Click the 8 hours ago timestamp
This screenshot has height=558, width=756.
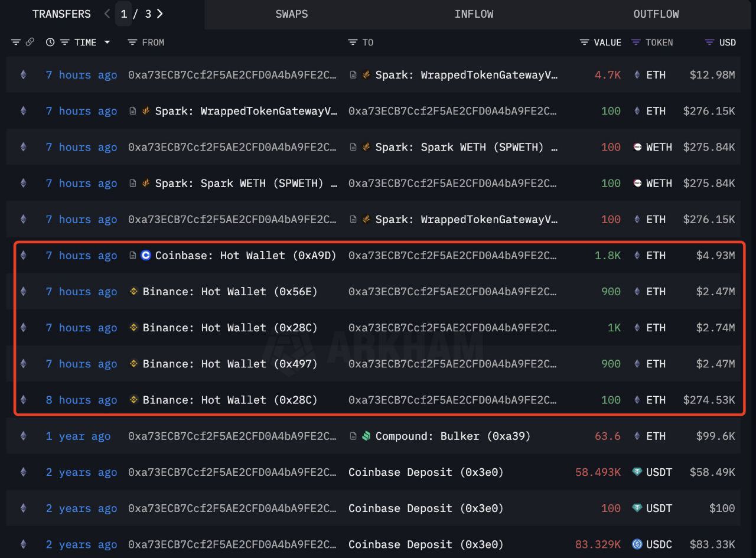pos(82,400)
